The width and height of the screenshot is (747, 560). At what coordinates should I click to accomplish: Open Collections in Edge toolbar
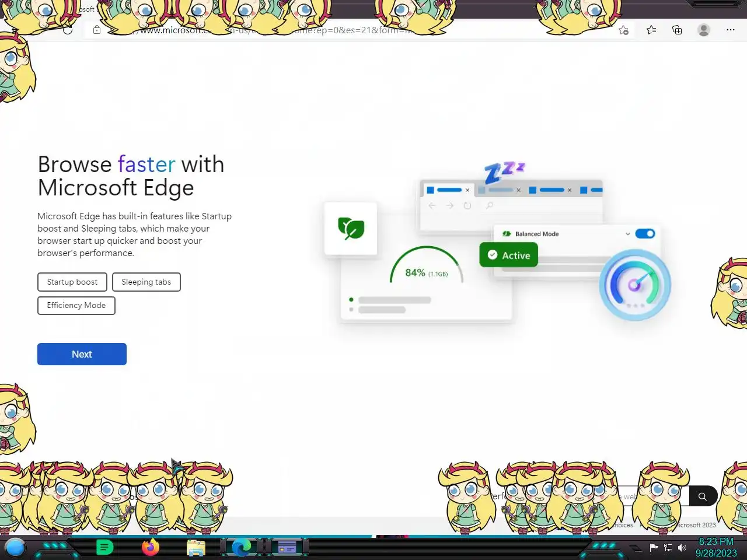(677, 30)
